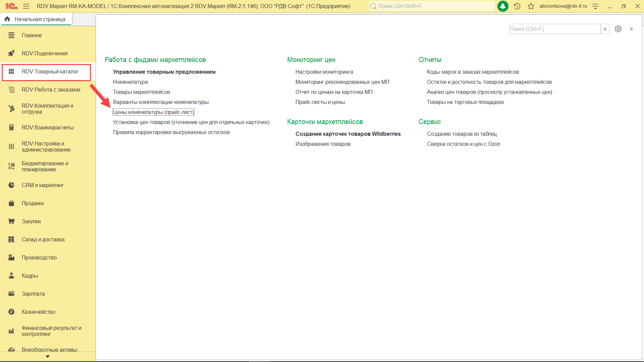
Task: Expand sidebar sections with bottom arrow
Action: coord(47,357)
